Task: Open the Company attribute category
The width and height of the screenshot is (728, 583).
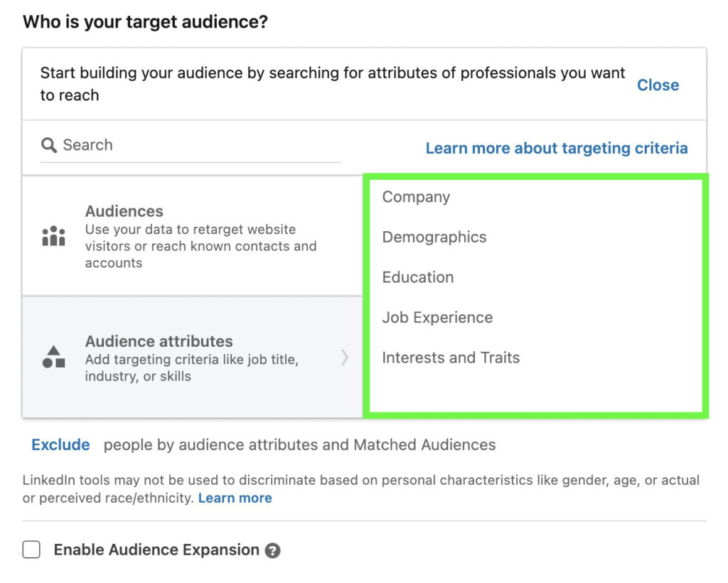Action: click(416, 197)
